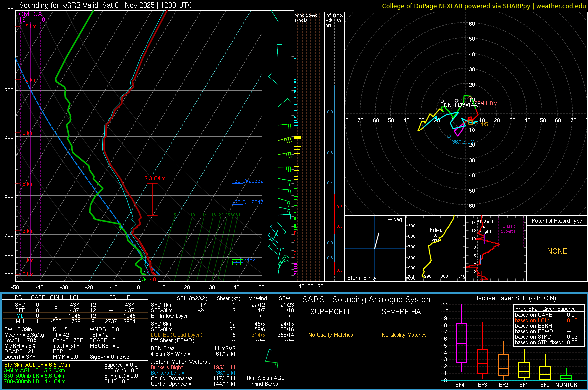Click the 'SEVERE HAIL' column header
Image resolution: width=588 pixels, height=390 pixels.
point(404,312)
